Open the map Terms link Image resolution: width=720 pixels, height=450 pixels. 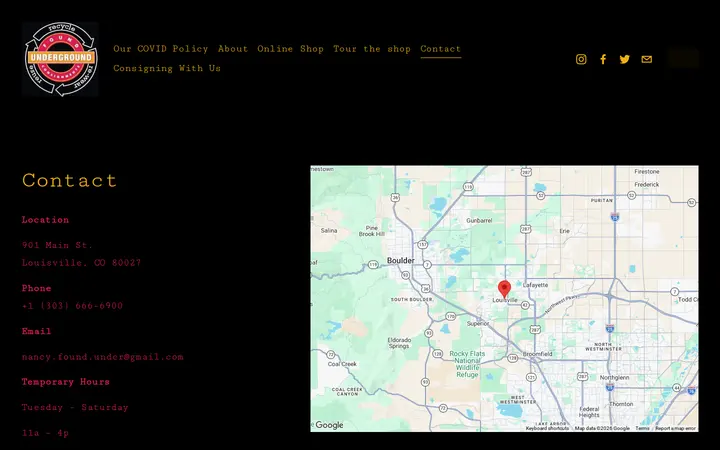point(642,428)
